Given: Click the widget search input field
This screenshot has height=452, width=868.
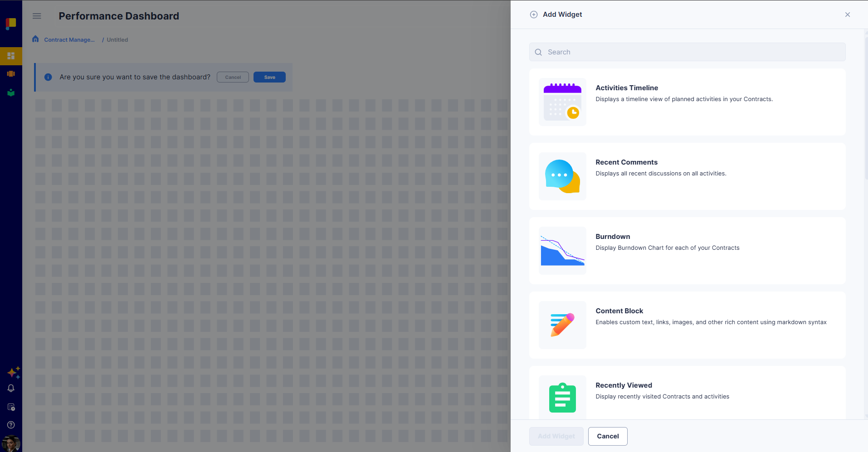Looking at the screenshot, I should (687, 52).
